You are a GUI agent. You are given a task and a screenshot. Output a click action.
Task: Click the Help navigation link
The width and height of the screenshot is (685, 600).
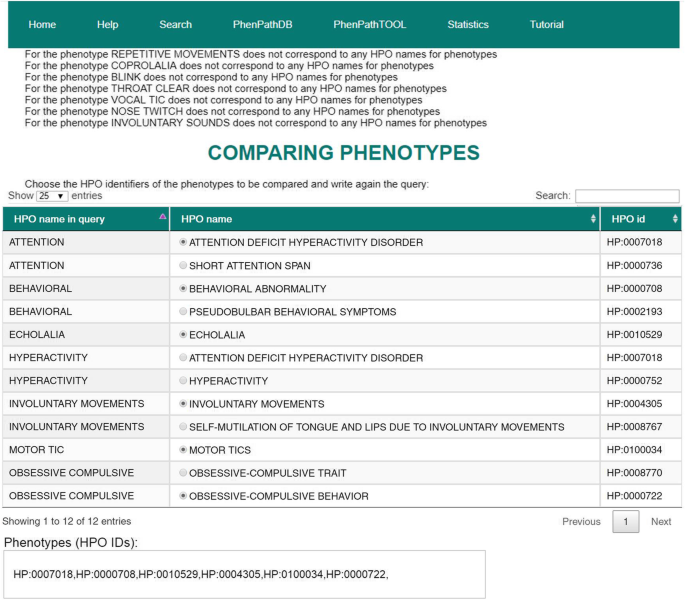coord(107,25)
